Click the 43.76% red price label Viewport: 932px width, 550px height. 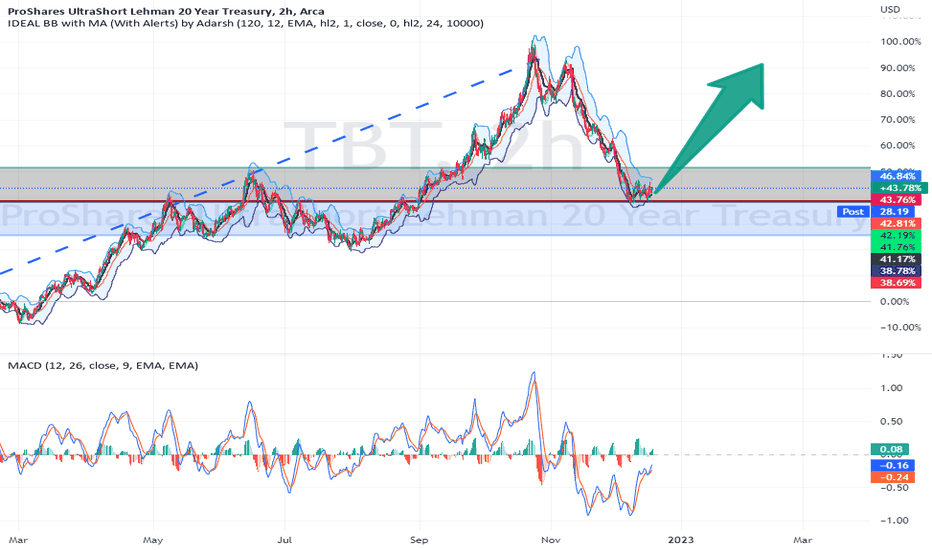pos(897,200)
